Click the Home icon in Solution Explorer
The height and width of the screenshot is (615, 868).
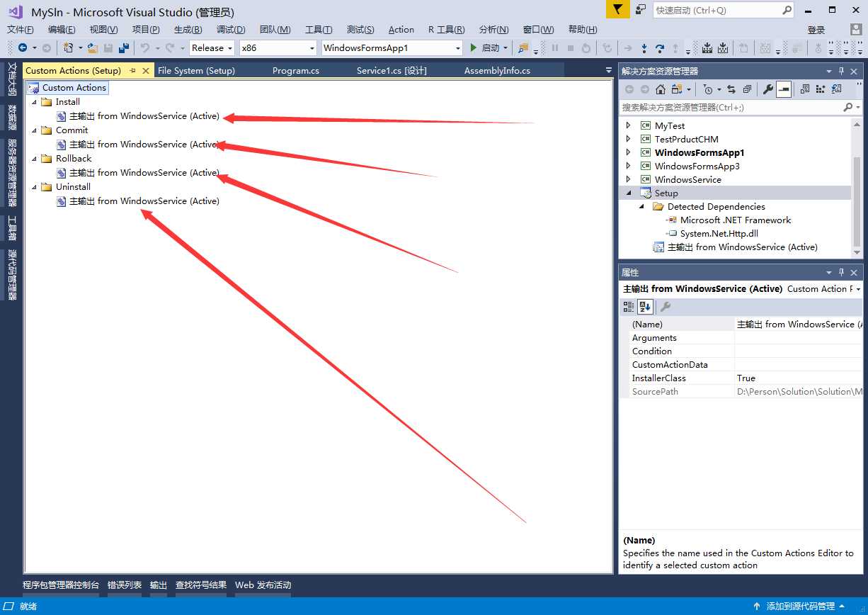point(661,89)
